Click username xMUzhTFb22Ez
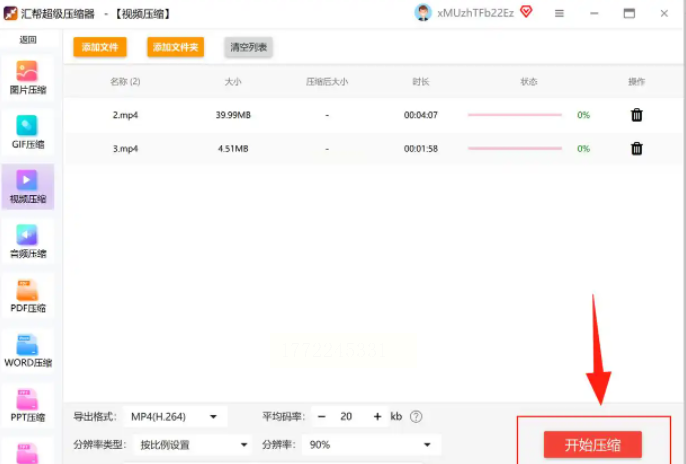Image resolution: width=686 pixels, height=464 pixels. click(x=475, y=13)
